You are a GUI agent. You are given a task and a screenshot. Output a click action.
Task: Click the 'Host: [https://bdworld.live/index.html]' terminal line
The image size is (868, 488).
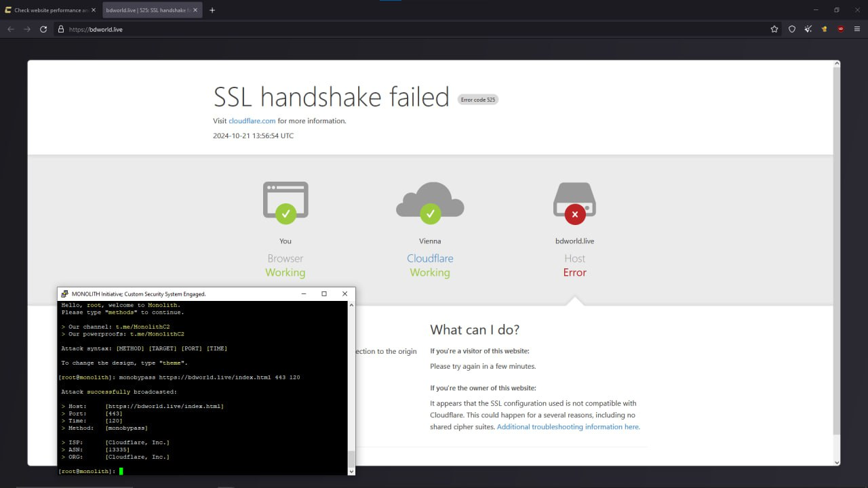[x=142, y=406]
